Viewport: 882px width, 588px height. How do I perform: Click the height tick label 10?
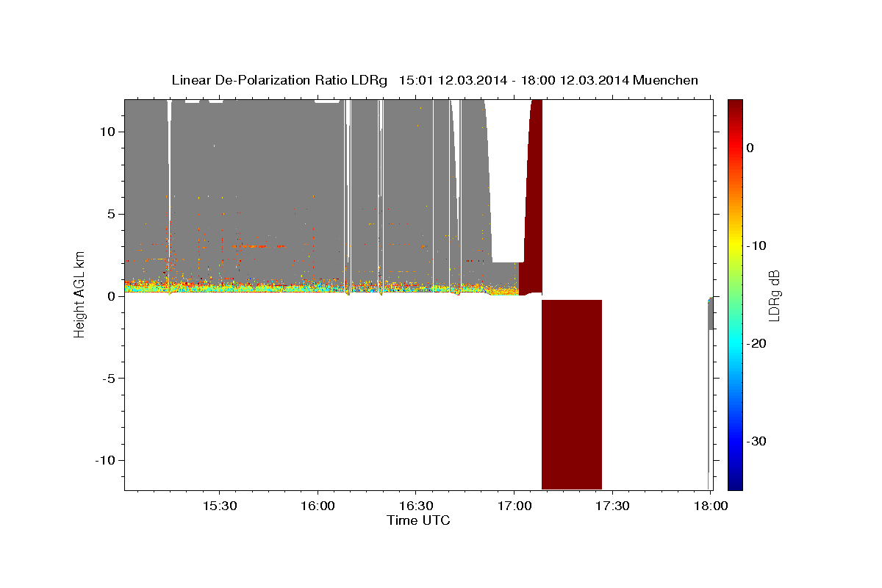click(x=107, y=132)
